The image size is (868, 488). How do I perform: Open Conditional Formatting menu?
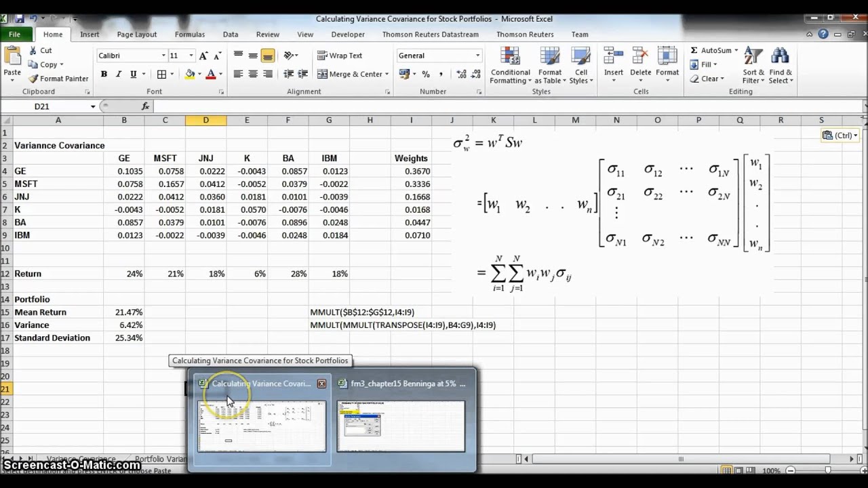tap(510, 65)
